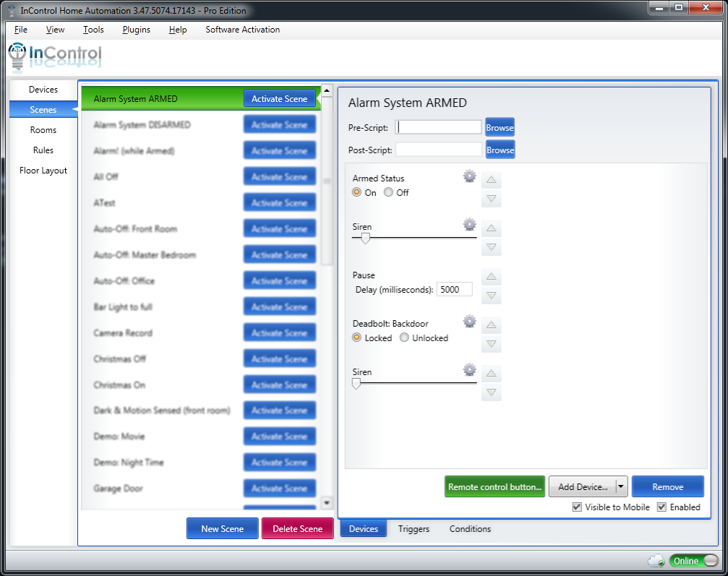Click the cloud status icon
This screenshot has height=576, width=728.
[656, 561]
